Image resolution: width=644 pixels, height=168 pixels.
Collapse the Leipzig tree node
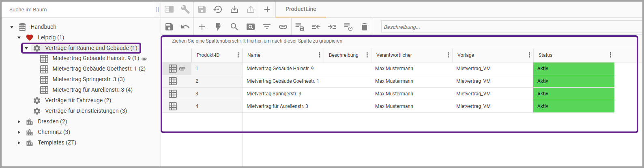coord(19,37)
